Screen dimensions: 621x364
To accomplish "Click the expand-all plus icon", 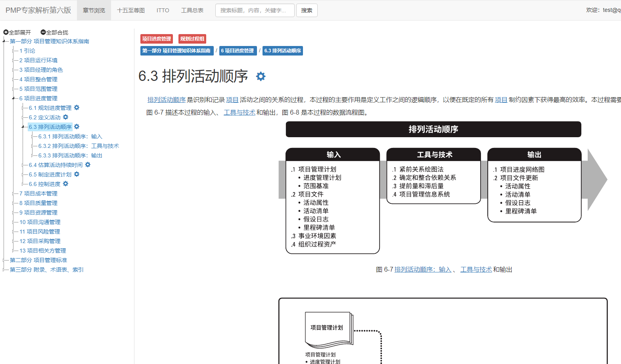I will tap(6, 32).
